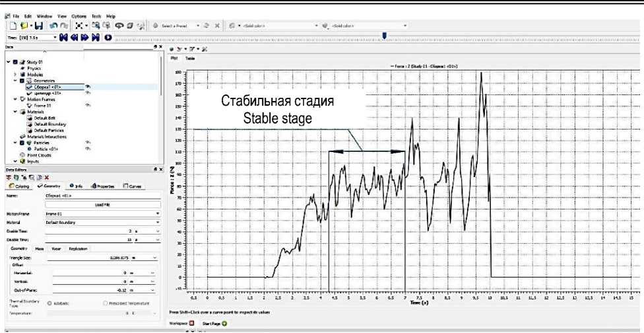Click the Undo arrow icon
644x333 pixels.
point(53,26)
